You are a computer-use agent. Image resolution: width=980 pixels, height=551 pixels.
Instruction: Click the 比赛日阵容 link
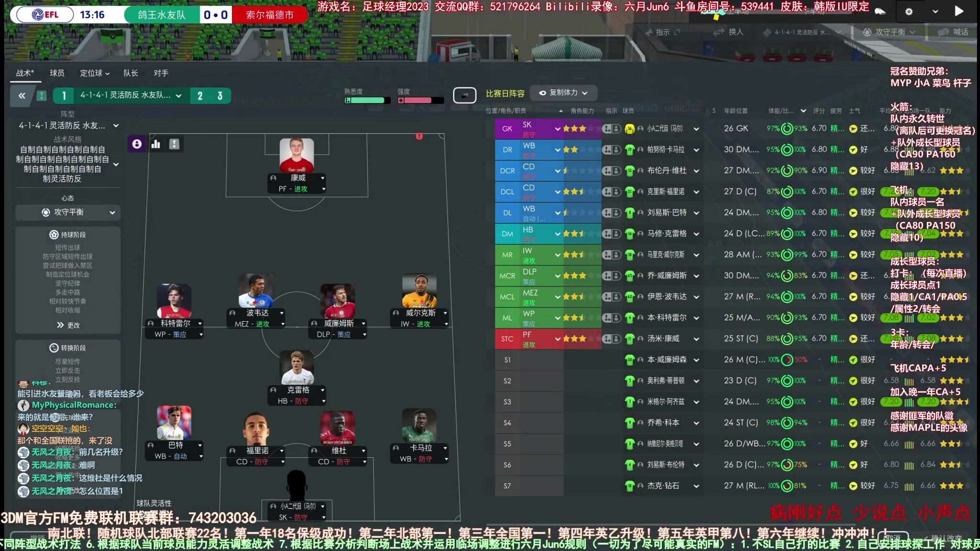(x=505, y=93)
